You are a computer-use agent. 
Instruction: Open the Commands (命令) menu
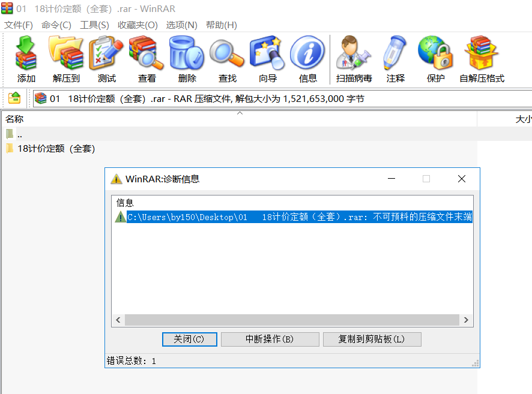(56, 25)
